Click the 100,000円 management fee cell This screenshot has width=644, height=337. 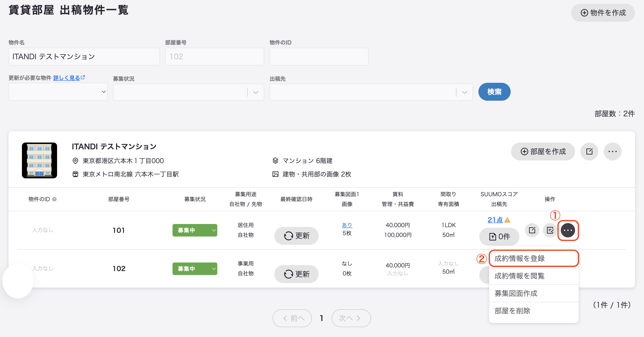[x=398, y=235]
